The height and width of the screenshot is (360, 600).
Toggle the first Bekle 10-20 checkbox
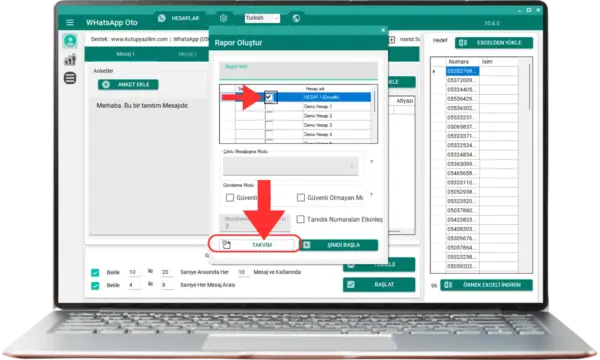[x=95, y=272]
